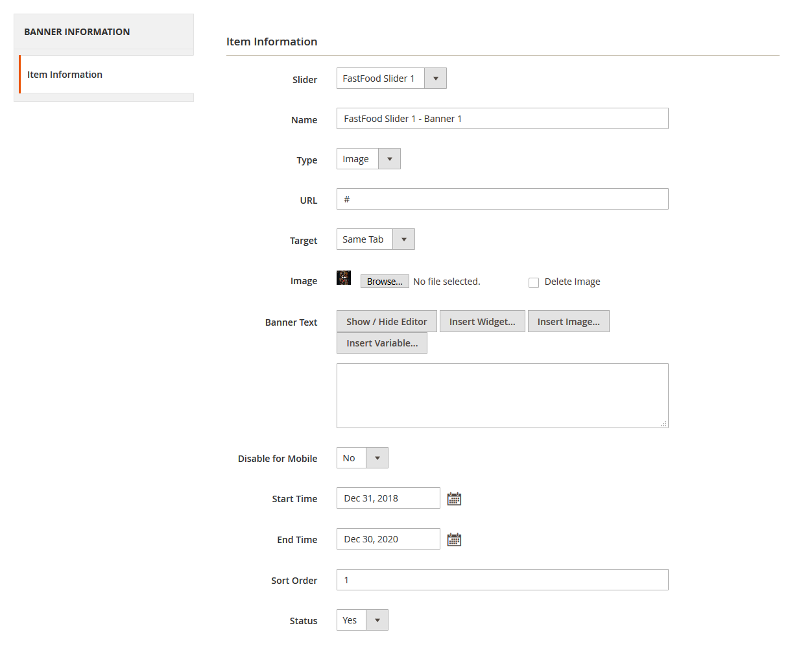Change the Status dropdown value

tap(362, 620)
